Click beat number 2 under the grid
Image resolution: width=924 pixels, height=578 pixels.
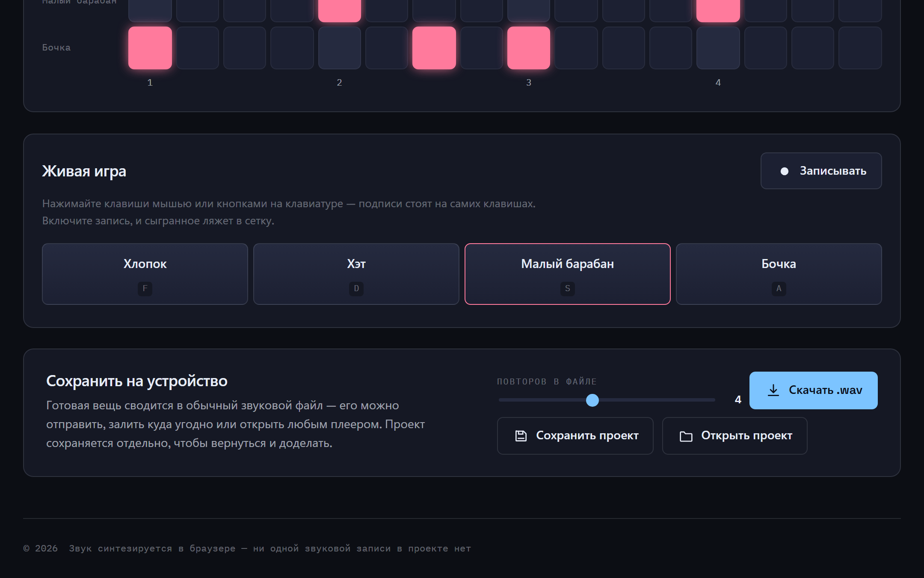(340, 83)
